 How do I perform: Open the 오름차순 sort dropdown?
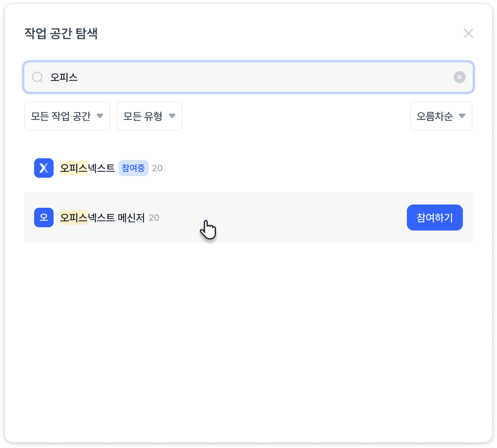click(x=441, y=116)
